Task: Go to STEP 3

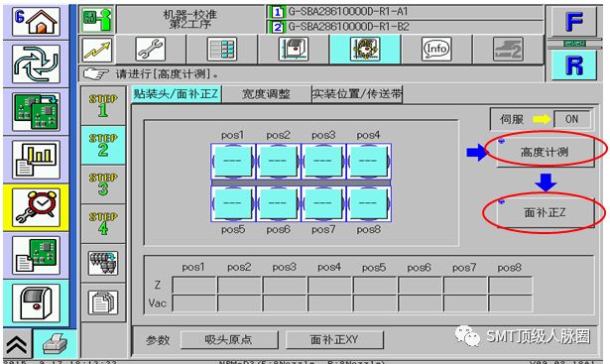Action: (103, 183)
